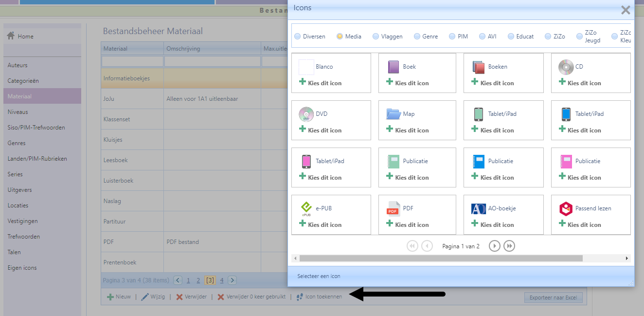Select the Diversen radio button
The image size is (644, 316).
298,37
